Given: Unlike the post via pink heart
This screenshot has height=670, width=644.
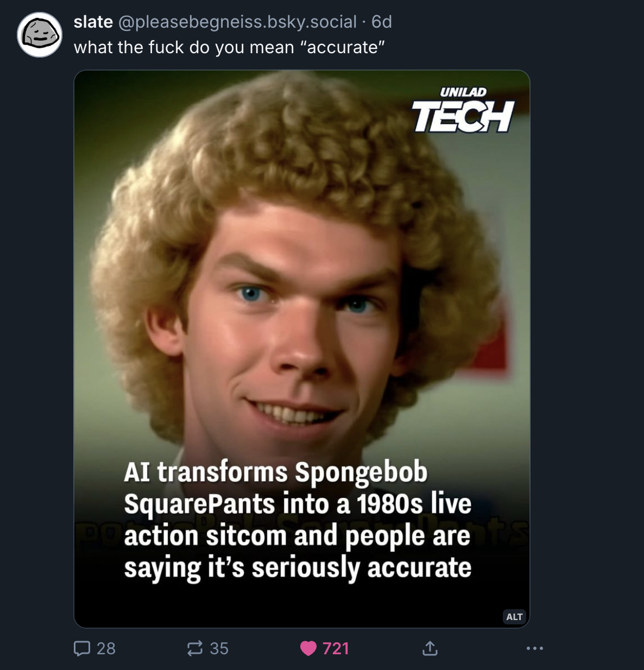Looking at the screenshot, I should click(308, 648).
